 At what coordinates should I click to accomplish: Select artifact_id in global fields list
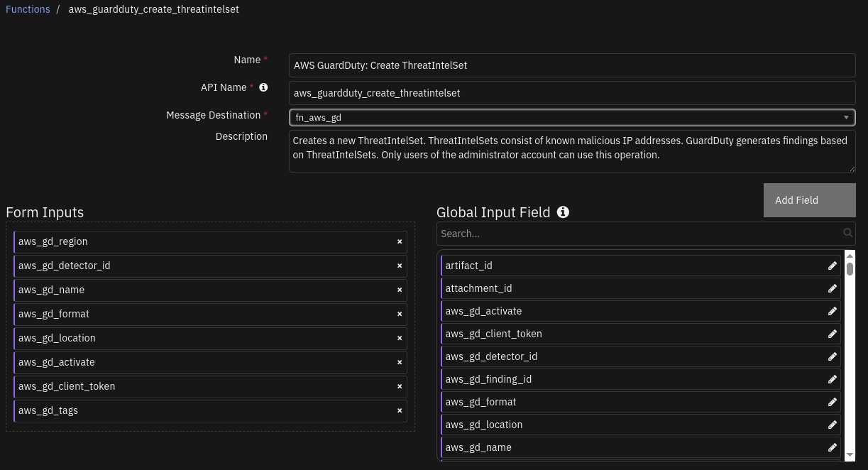tap(641, 266)
